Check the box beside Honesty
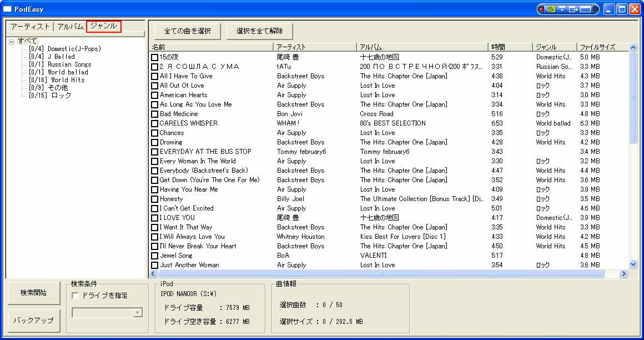Image resolution: width=644 pixels, height=340 pixels. click(x=154, y=199)
